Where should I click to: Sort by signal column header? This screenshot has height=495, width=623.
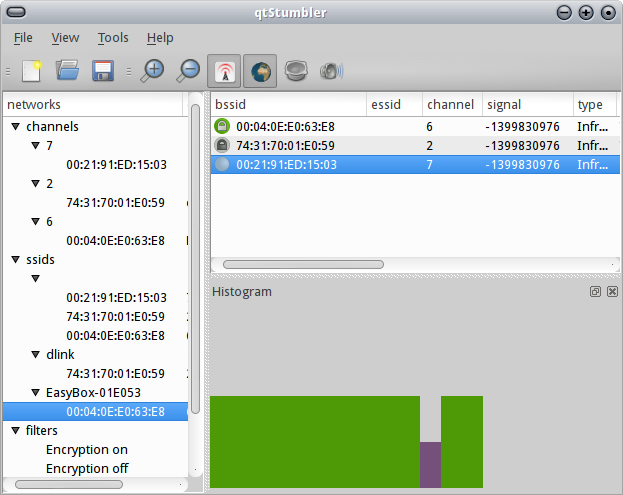click(528, 104)
